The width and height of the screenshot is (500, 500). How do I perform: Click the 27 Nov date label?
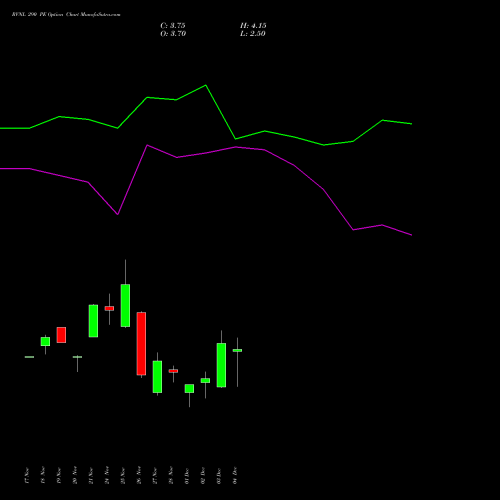click(x=155, y=476)
